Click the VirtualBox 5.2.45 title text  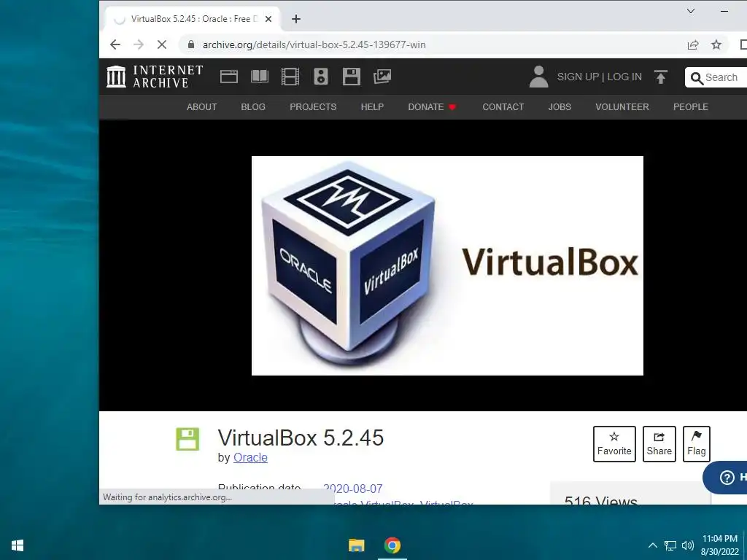point(301,438)
